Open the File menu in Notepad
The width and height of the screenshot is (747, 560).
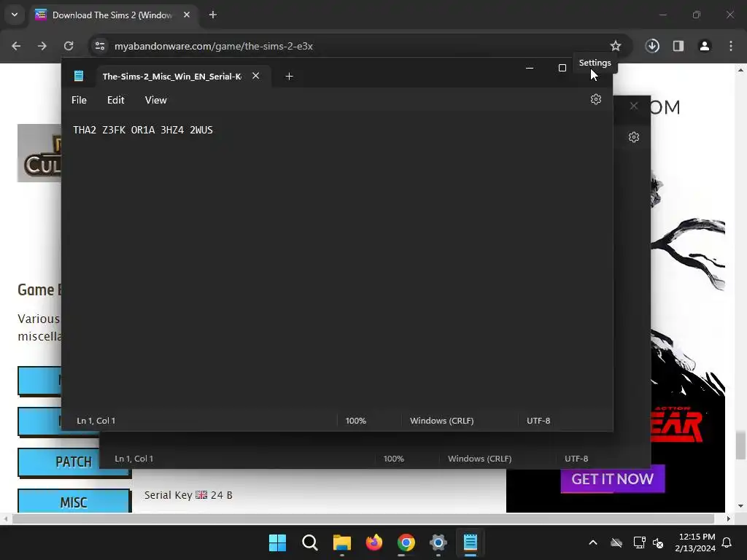pos(79,100)
